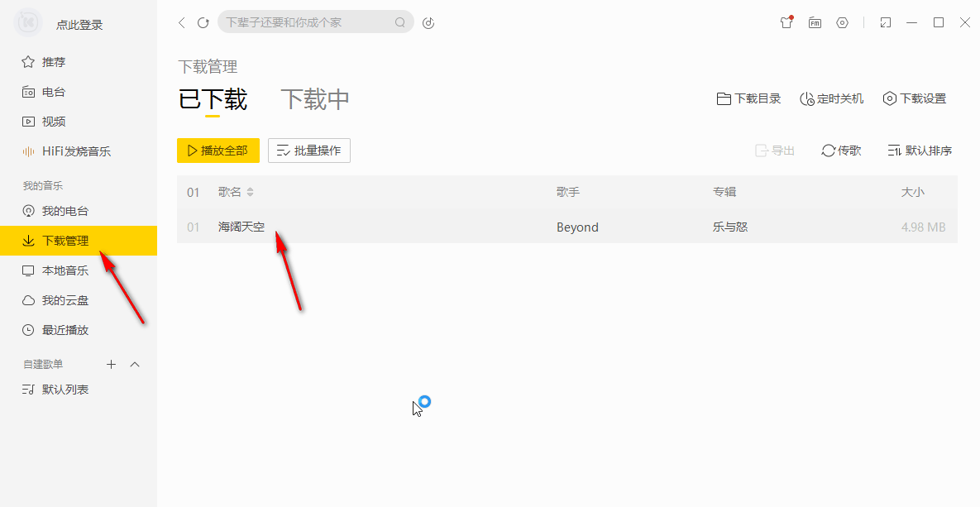
Task: Click the 播放全部 button
Action: tap(218, 151)
